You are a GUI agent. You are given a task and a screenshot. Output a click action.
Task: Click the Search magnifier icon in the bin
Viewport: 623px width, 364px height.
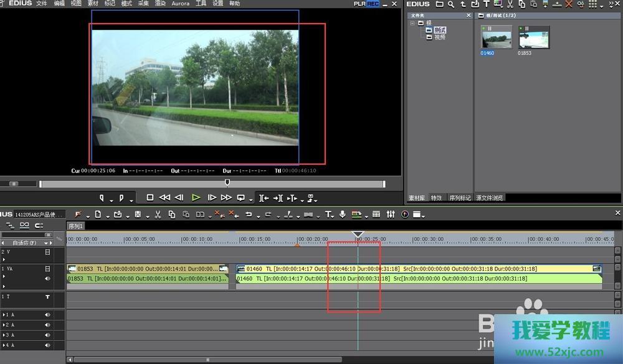(x=450, y=4)
